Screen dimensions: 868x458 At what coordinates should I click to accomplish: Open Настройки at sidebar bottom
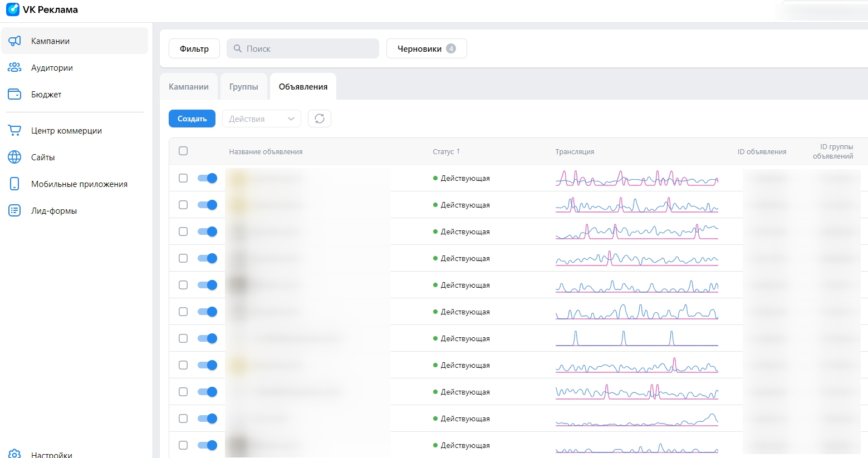[75, 454]
